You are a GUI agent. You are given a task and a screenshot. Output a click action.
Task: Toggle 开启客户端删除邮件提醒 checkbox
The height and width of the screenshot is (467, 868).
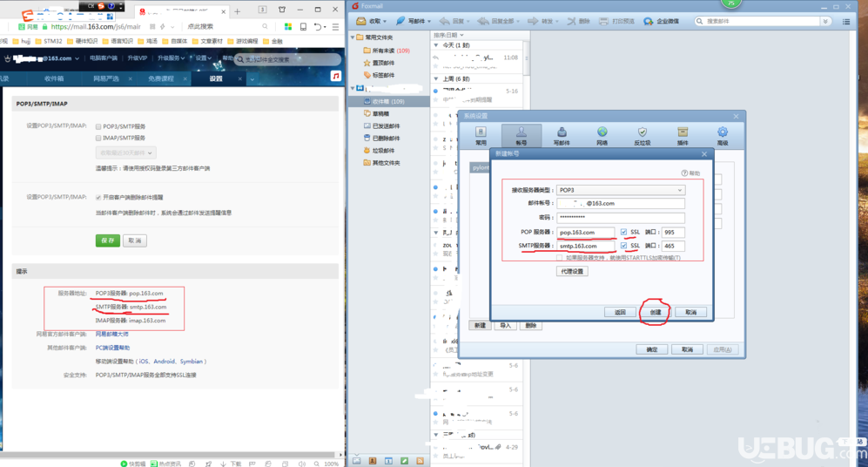[x=98, y=197]
